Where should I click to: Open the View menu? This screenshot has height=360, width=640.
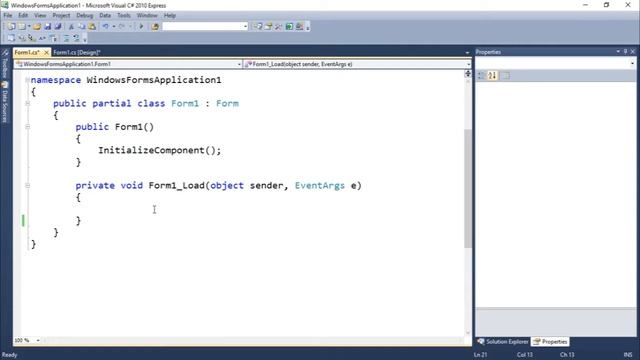(40, 16)
